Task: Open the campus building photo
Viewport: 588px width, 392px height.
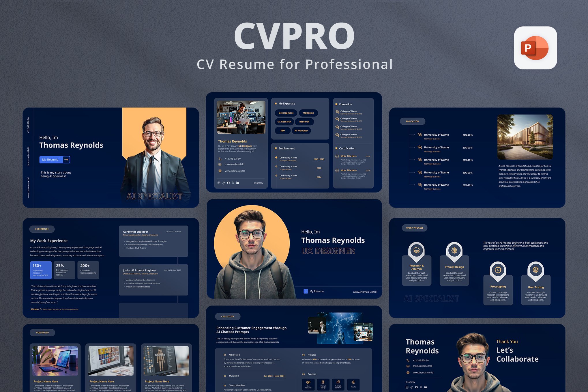Action: [525, 137]
